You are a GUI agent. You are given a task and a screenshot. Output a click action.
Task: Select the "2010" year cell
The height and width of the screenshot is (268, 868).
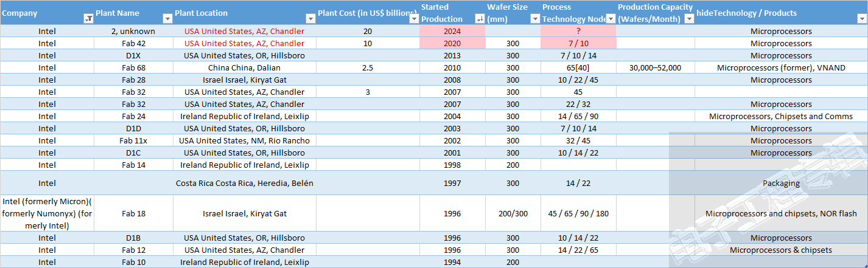coord(452,67)
